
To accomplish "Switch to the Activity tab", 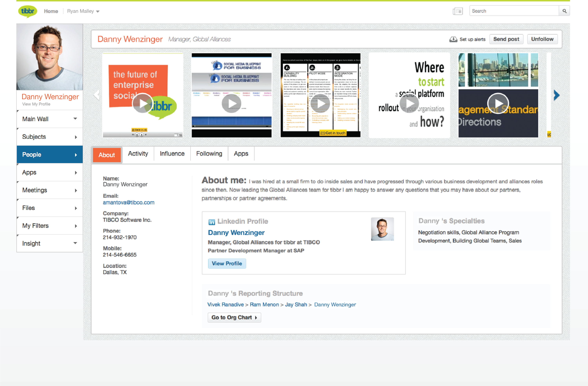I will (138, 154).
